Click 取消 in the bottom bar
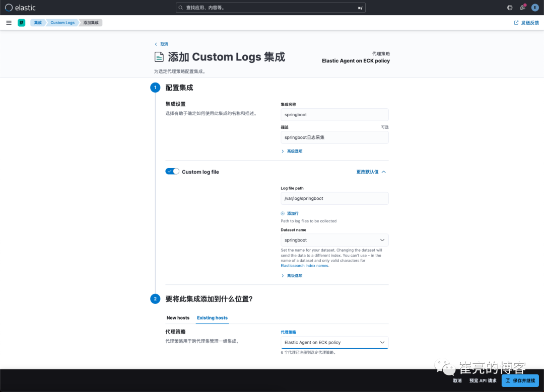544x392 pixels. (x=457, y=380)
